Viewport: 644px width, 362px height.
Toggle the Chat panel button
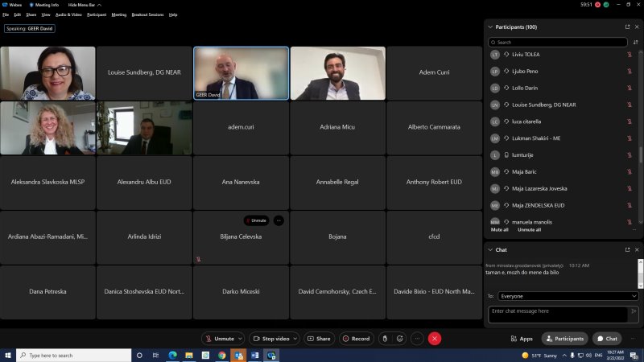point(607,339)
